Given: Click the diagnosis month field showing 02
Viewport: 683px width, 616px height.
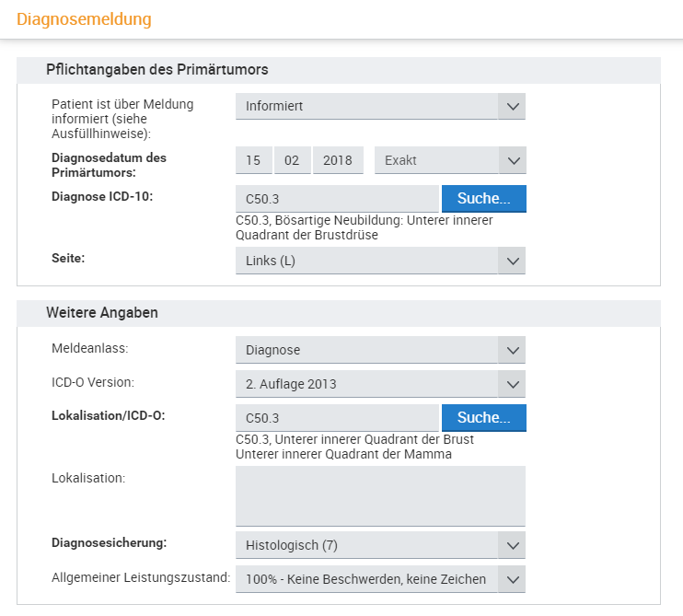Looking at the screenshot, I should click(x=292, y=160).
